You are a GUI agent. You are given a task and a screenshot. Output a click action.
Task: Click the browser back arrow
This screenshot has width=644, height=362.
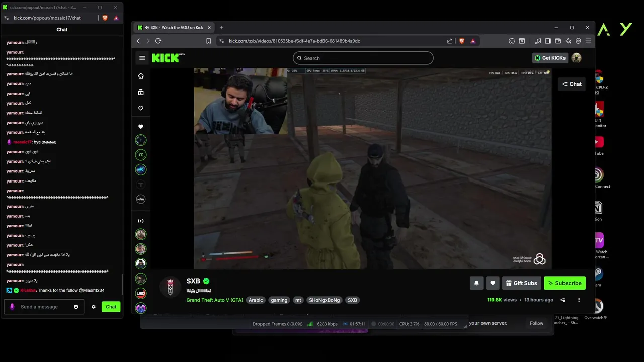point(138,41)
